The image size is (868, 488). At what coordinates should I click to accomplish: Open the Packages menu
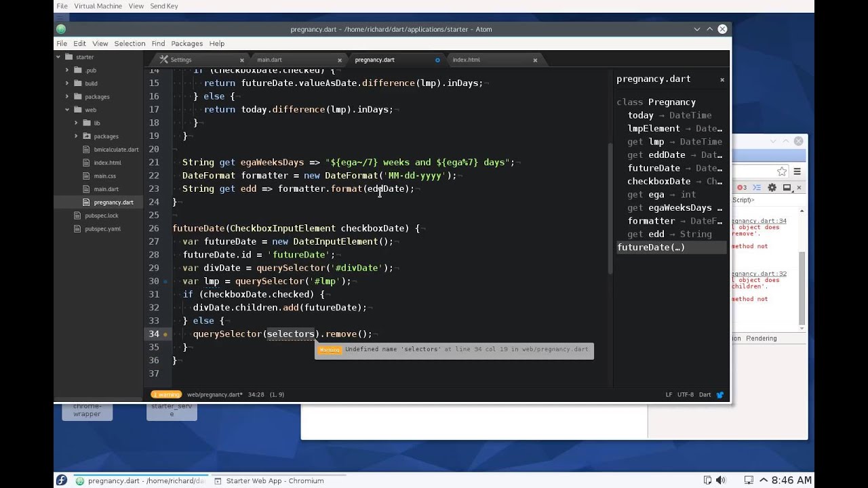[186, 43]
